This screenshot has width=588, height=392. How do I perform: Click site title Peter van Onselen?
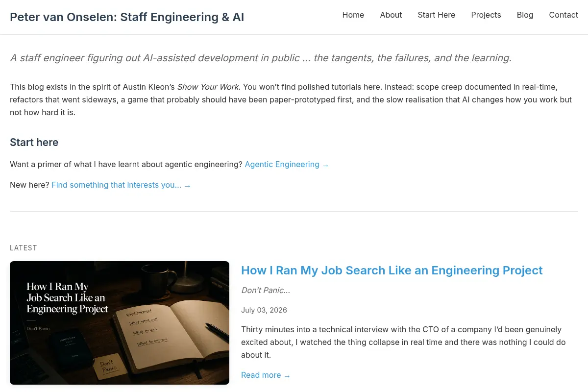pyautogui.click(x=127, y=17)
